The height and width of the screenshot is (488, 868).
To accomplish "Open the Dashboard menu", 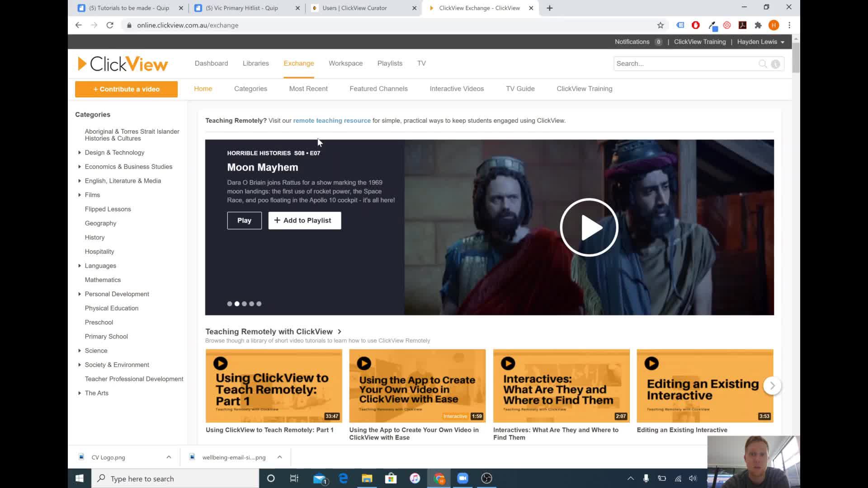I will pyautogui.click(x=211, y=63).
